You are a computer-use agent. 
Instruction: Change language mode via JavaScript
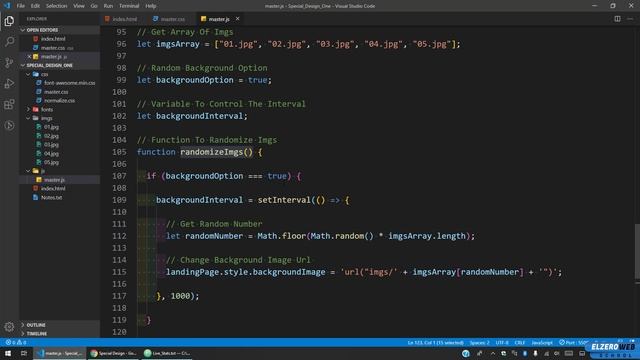coord(542,342)
